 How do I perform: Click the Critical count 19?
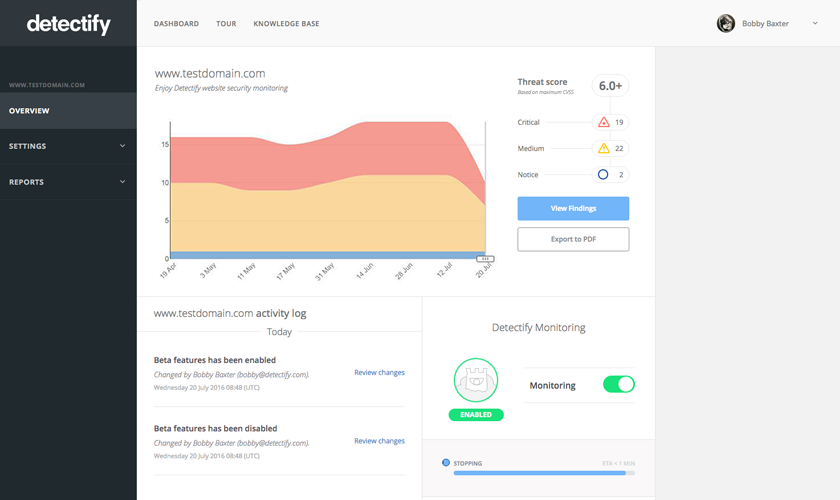click(619, 122)
